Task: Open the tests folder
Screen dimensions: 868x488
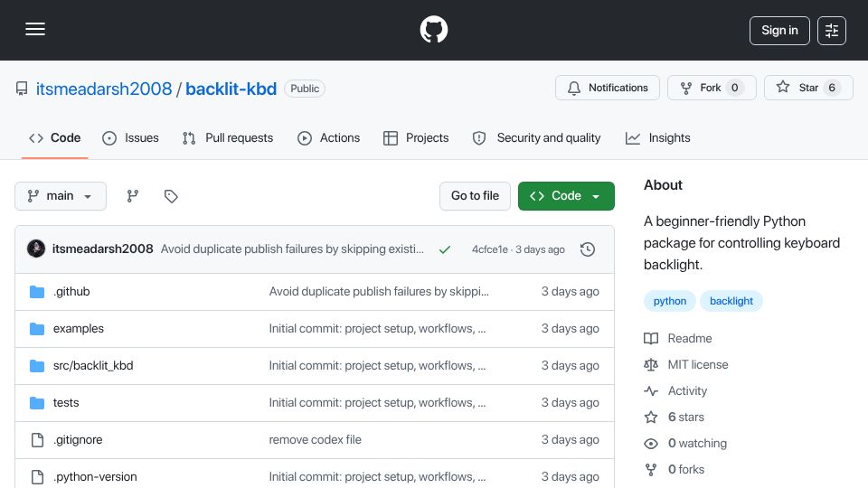Action: click(66, 403)
